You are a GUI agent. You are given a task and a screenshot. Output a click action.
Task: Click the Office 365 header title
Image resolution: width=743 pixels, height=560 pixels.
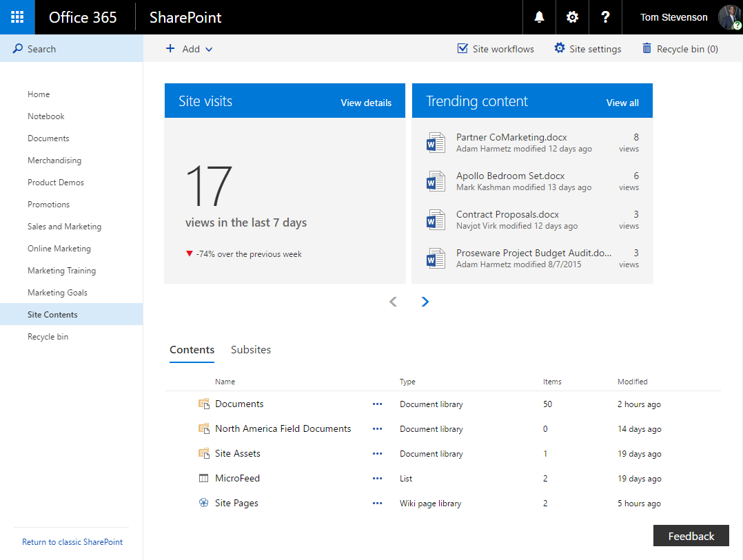click(83, 17)
